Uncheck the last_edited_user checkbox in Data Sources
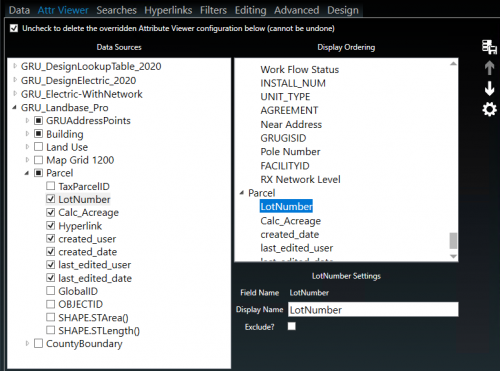The image size is (500, 371). tap(51, 265)
